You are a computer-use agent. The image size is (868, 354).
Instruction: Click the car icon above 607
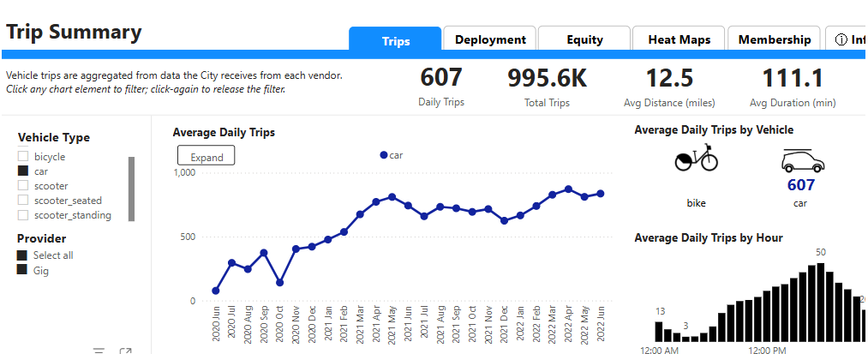tap(801, 160)
